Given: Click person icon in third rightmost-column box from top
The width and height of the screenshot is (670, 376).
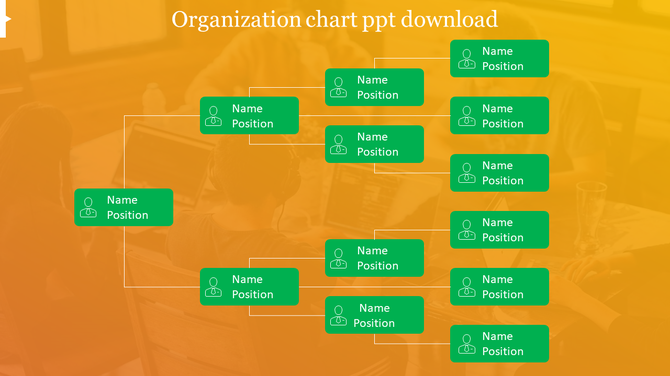Looking at the screenshot, I should [x=467, y=173].
